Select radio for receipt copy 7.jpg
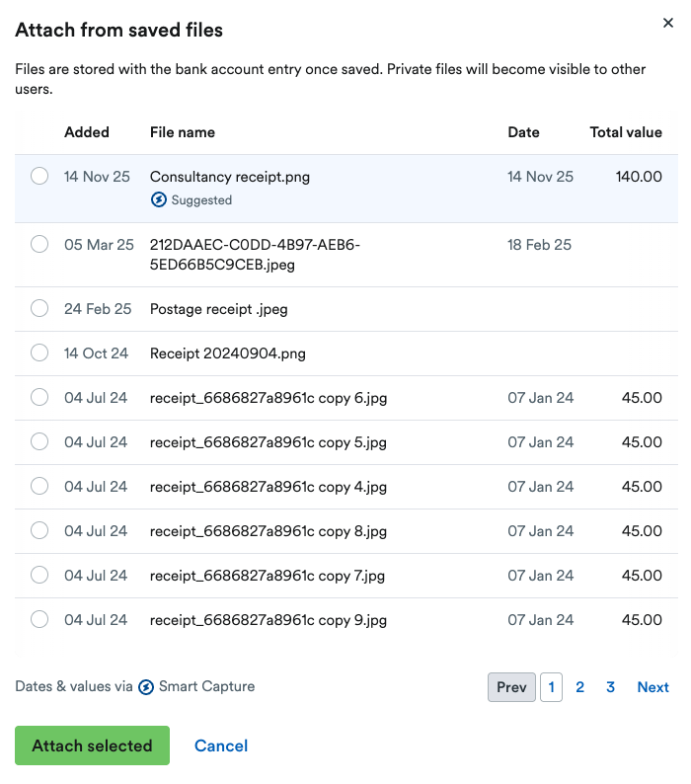 click(39, 575)
